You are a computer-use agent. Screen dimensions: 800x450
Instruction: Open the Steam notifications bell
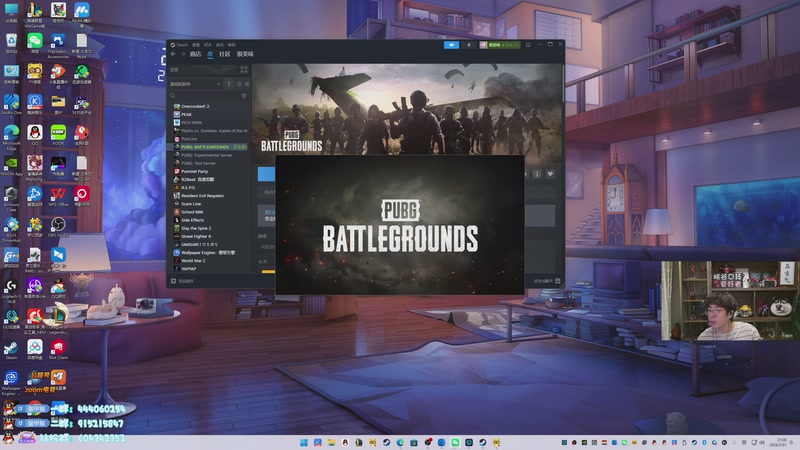(x=469, y=45)
